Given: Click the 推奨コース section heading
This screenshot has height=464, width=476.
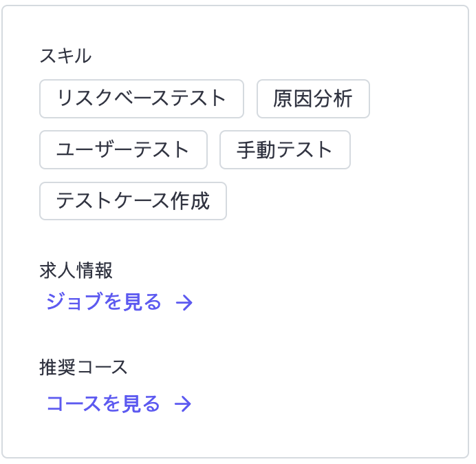Looking at the screenshot, I should [83, 367].
